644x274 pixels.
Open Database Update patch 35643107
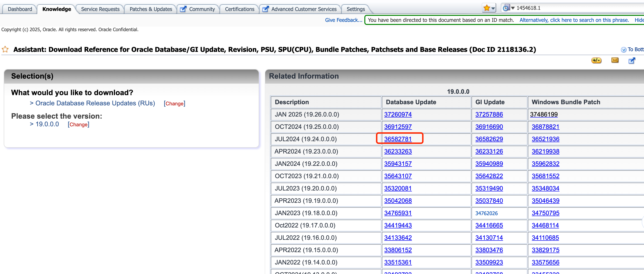click(x=398, y=176)
